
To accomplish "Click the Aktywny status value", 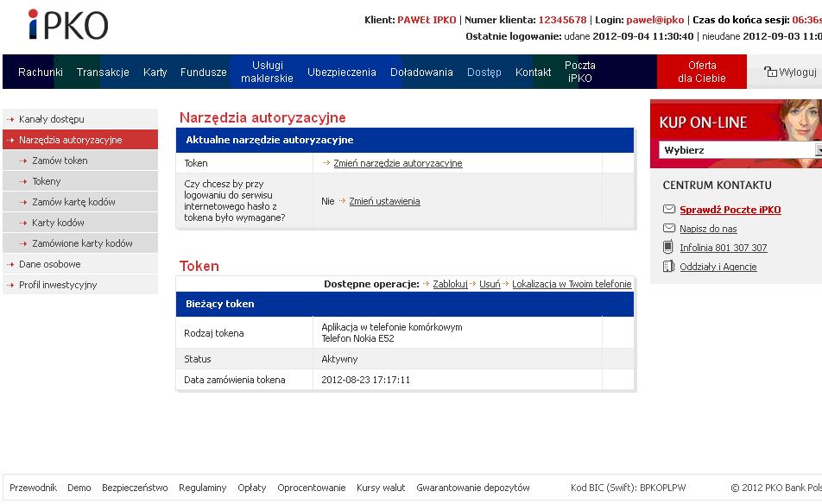I will 339,359.
